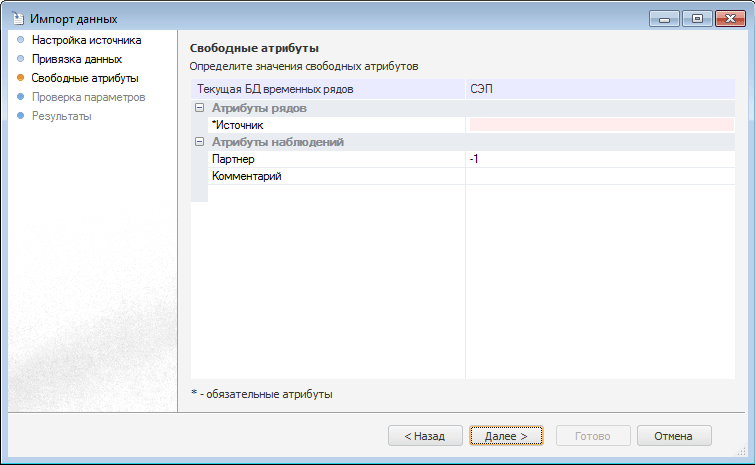Click the bullet next to Результаты
755x465 pixels.
pos(21,116)
